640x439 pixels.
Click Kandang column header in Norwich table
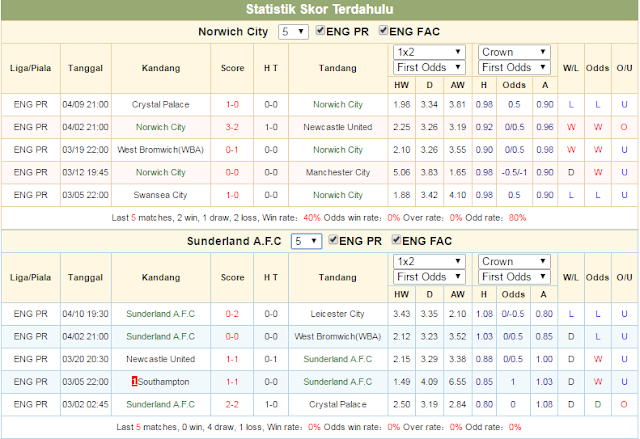tap(161, 68)
